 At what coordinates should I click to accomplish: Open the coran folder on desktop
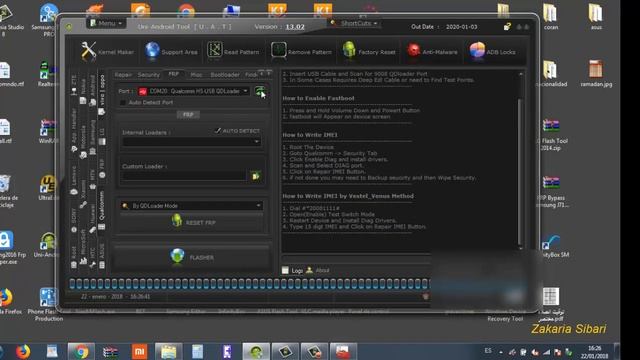550,16
